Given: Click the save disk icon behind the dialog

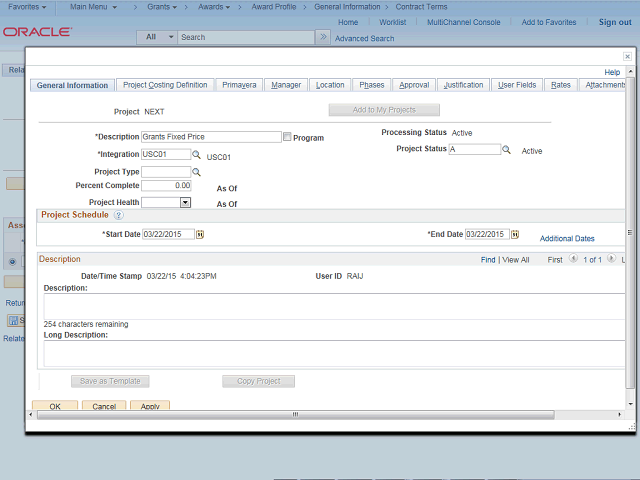Looking at the screenshot, I should tap(13, 320).
